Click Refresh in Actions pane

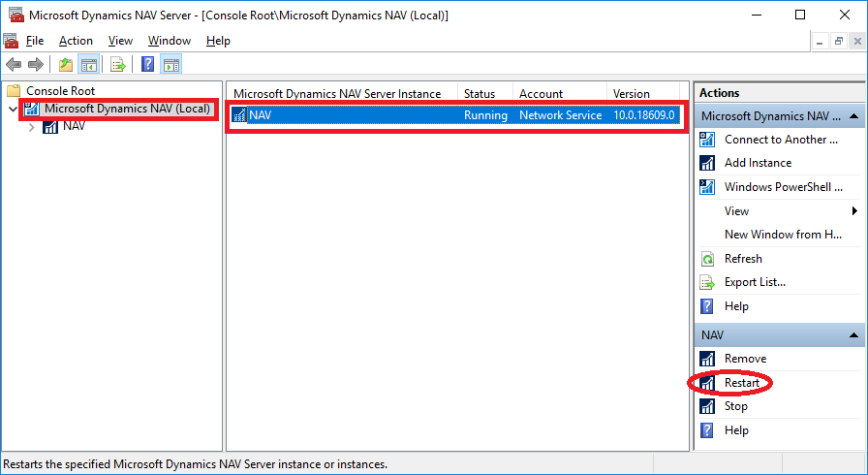tap(743, 259)
